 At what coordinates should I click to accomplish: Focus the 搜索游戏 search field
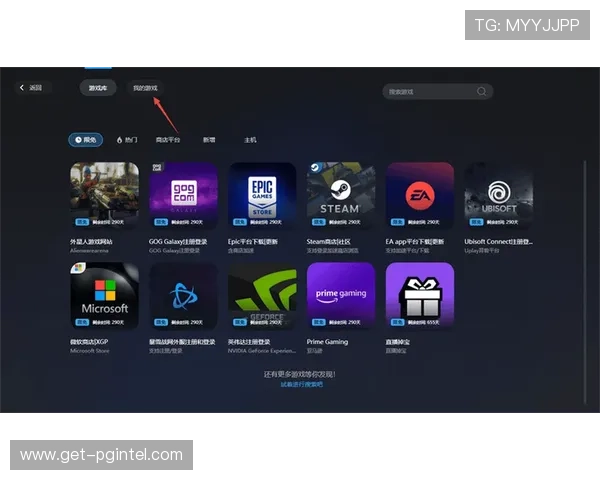pyautogui.click(x=438, y=91)
